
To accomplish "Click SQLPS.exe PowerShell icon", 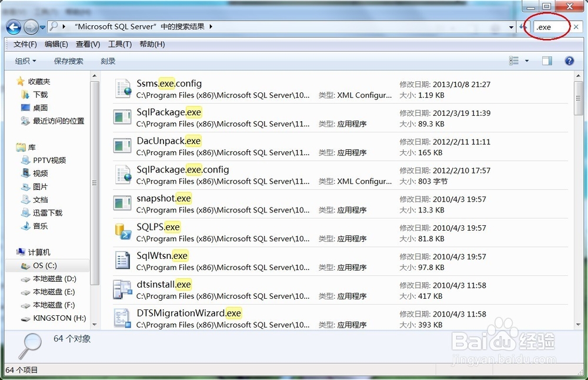I will (x=123, y=232).
